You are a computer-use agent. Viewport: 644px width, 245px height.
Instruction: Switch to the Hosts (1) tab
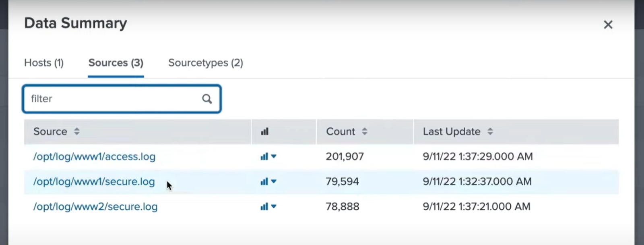point(44,63)
